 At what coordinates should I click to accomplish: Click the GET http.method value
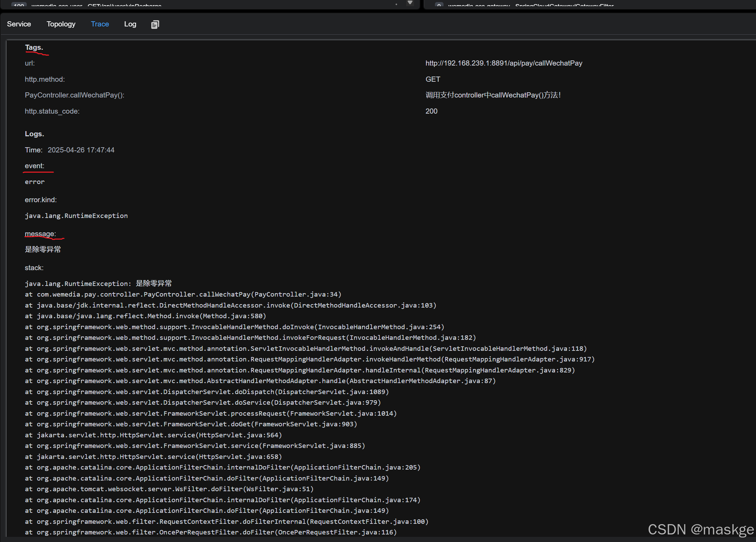pos(433,79)
